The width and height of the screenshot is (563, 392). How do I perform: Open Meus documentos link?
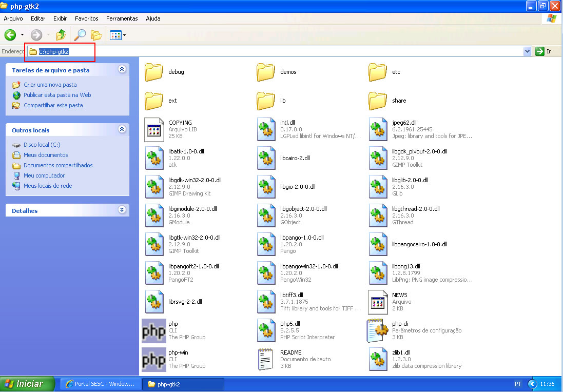pyautogui.click(x=46, y=155)
